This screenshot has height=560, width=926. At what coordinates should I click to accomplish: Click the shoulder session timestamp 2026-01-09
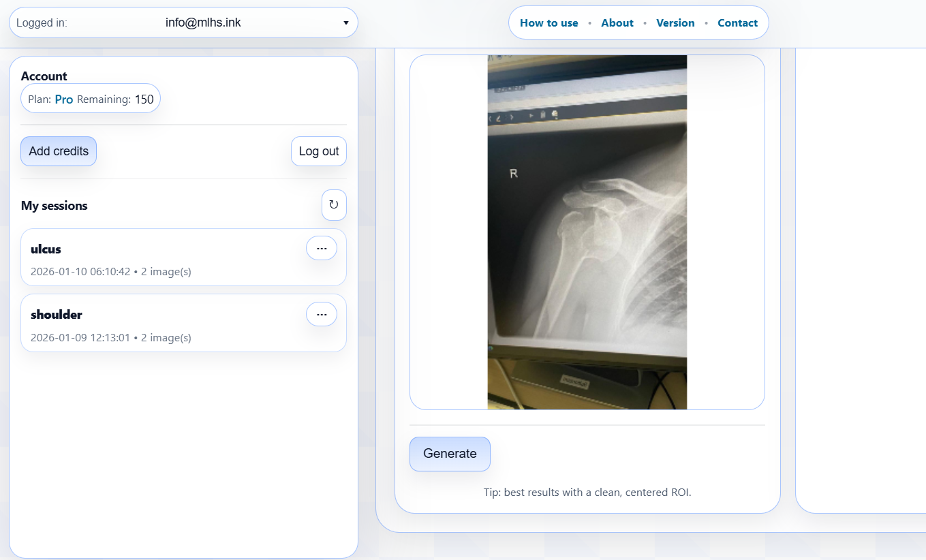80,337
